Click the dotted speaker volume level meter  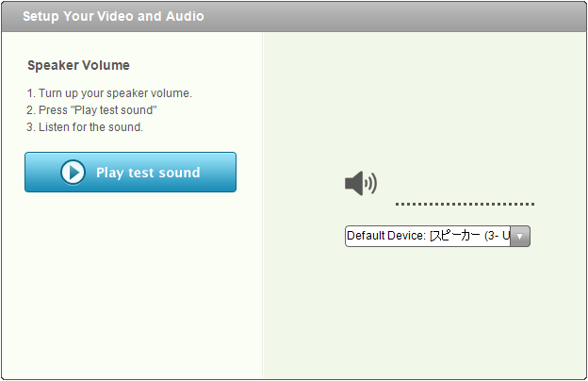click(465, 205)
